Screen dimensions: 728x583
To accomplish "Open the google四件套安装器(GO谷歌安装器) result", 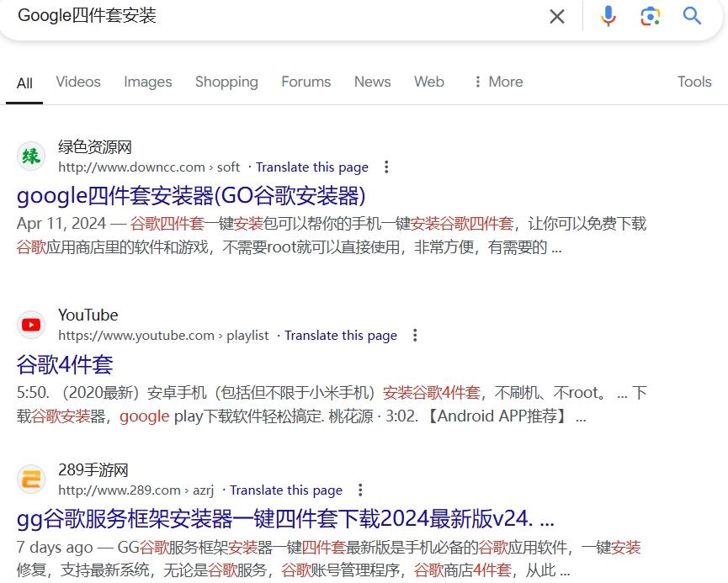I will coord(191,196).
